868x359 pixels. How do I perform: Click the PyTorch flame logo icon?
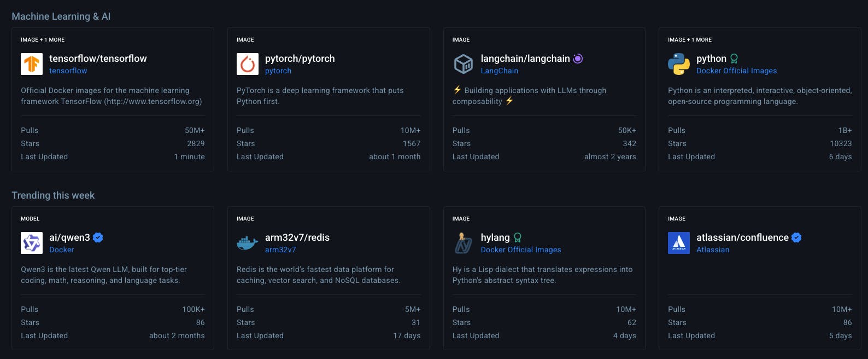pyautogui.click(x=248, y=64)
